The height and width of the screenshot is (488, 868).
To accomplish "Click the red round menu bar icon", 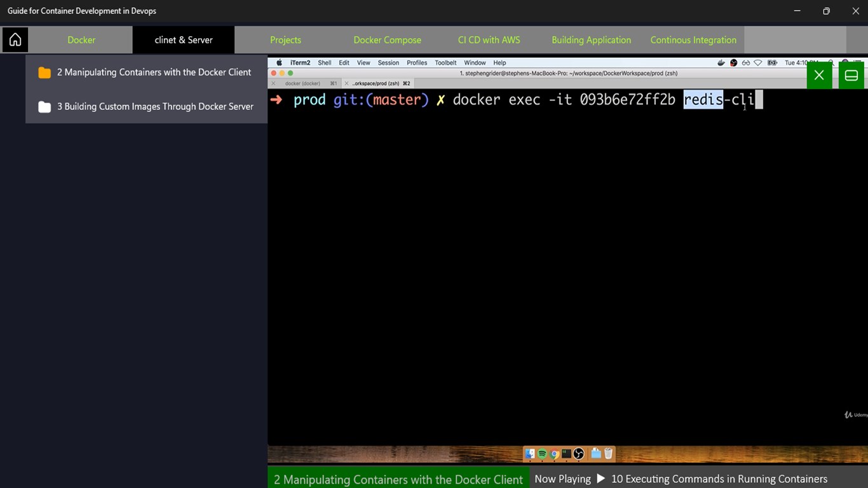I will (733, 63).
